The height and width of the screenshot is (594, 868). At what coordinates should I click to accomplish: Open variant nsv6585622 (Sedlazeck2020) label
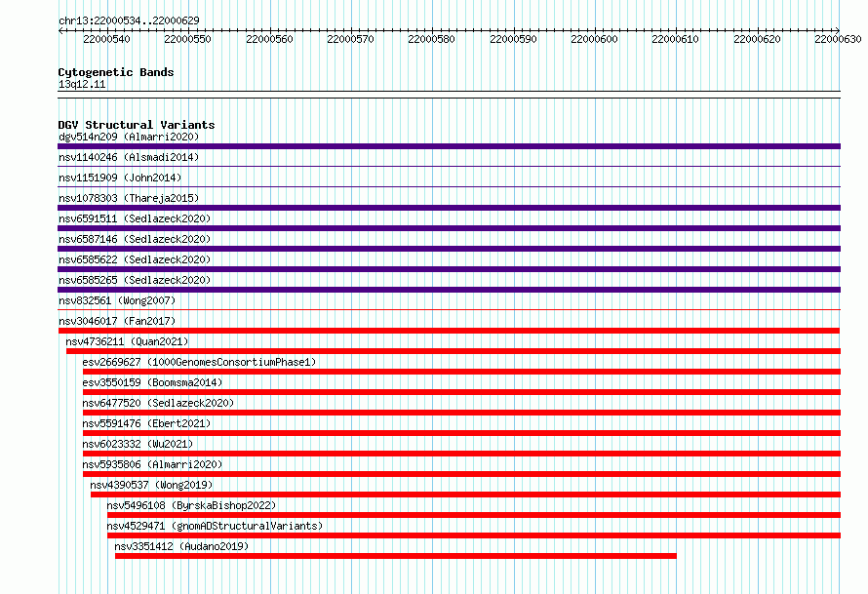pos(135,259)
